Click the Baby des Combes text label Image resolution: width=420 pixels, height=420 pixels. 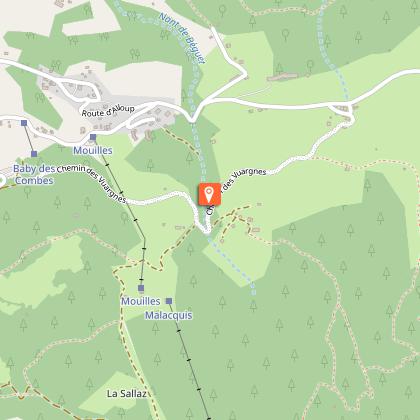34,175
